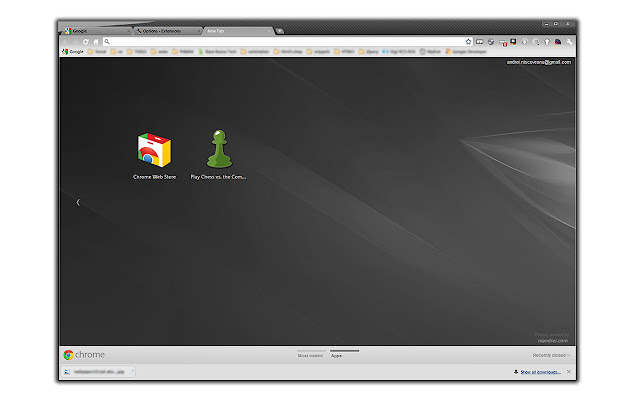Image resolution: width=640 pixels, height=400 pixels.
Task: Click the globe extension icon
Action: (491, 42)
